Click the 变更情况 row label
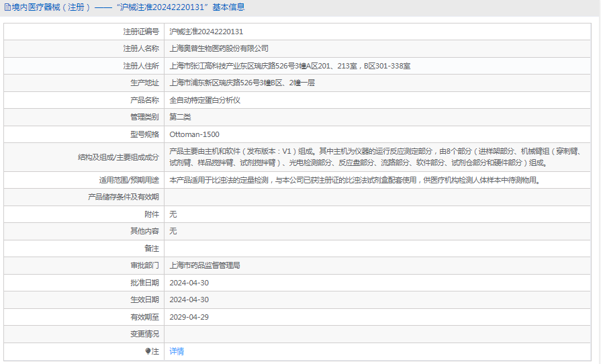 [x=144, y=334]
